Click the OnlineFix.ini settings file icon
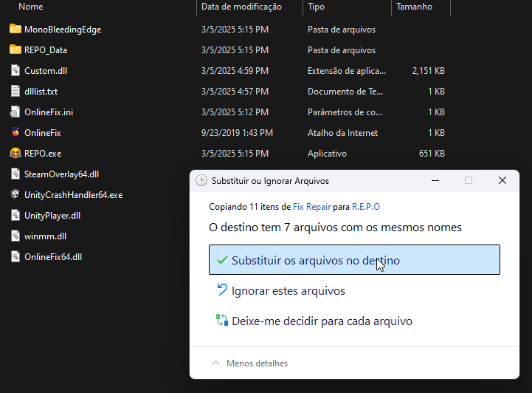This screenshot has height=393, width=532. [15, 112]
